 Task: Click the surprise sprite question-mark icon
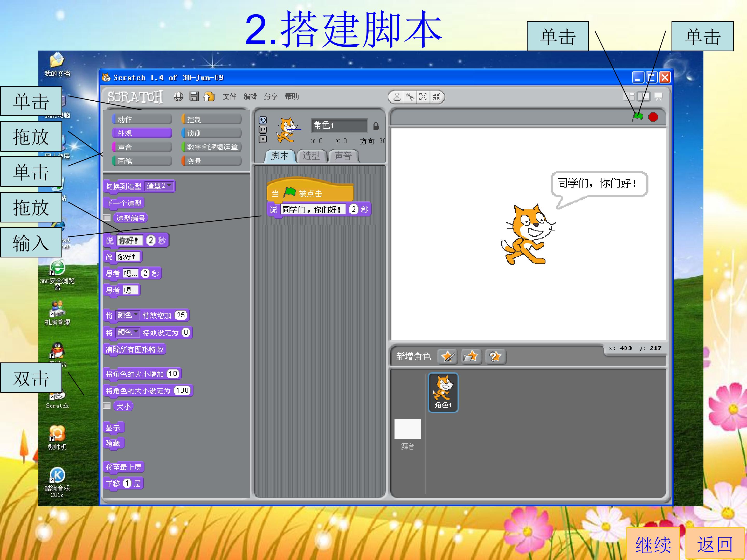(x=495, y=356)
